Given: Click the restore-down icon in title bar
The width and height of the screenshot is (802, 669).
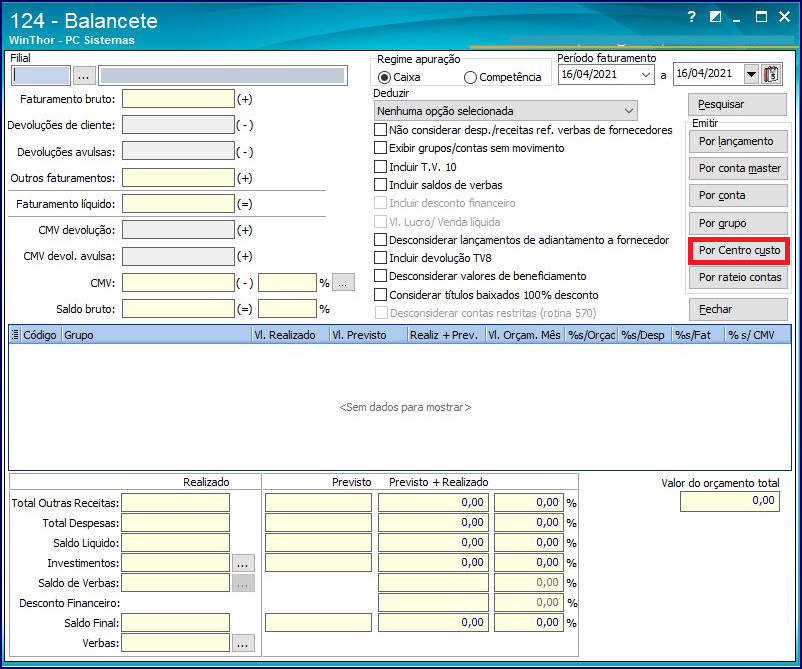Looking at the screenshot, I should click(x=716, y=17).
